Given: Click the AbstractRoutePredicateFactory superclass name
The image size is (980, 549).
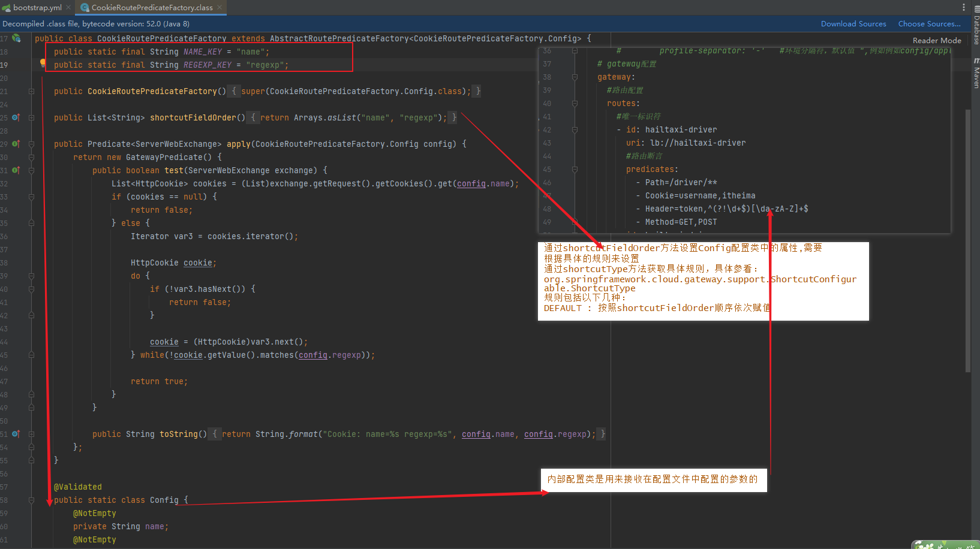Looking at the screenshot, I should tap(339, 38).
